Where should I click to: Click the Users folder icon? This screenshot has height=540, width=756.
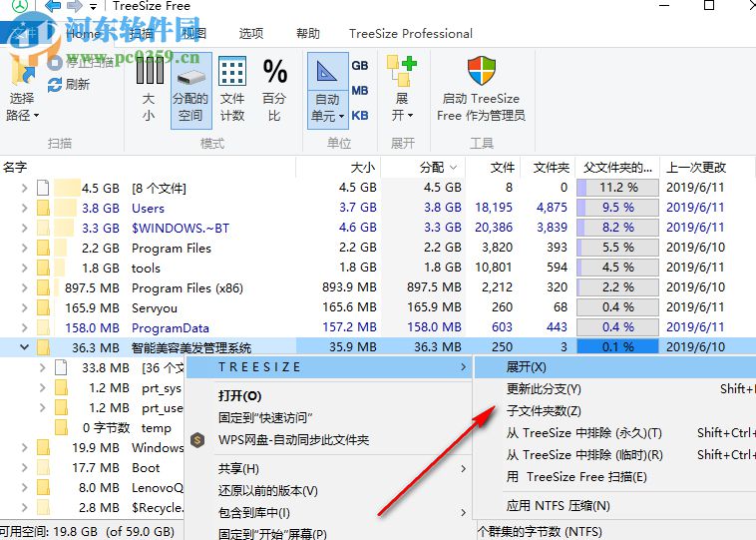(x=44, y=208)
